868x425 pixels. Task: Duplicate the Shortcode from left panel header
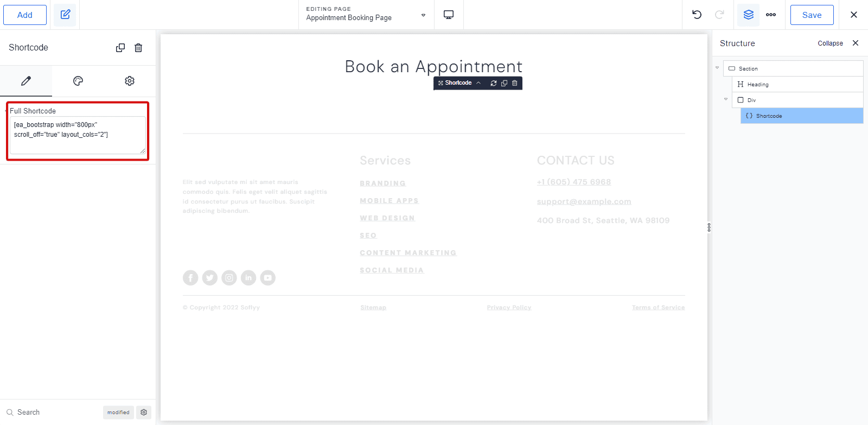[120, 48]
